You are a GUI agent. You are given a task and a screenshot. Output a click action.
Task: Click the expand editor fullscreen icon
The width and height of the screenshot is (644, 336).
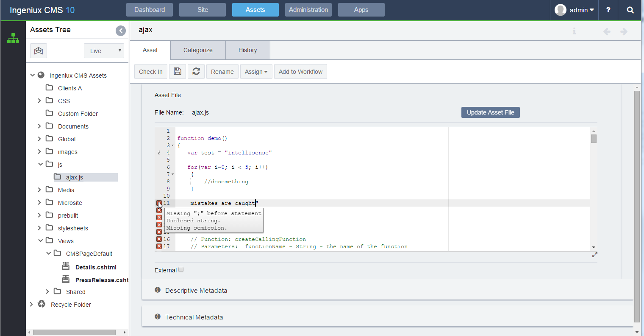(594, 255)
